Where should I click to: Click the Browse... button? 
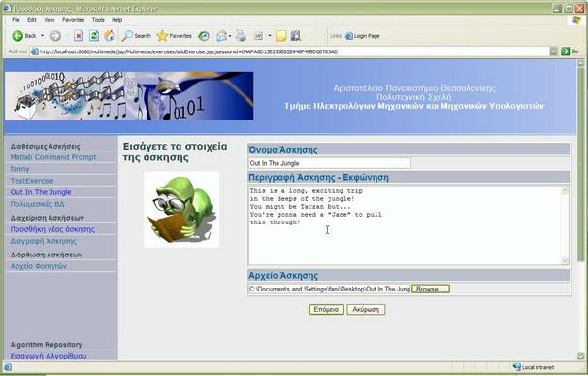pyautogui.click(x=431, y=289)
